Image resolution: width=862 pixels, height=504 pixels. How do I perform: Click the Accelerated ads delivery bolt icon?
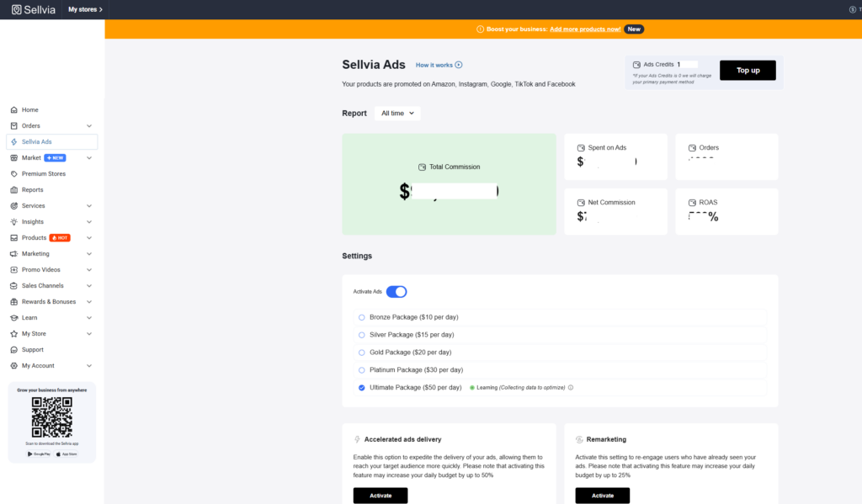pyautogui.click(x=357, y=439)
